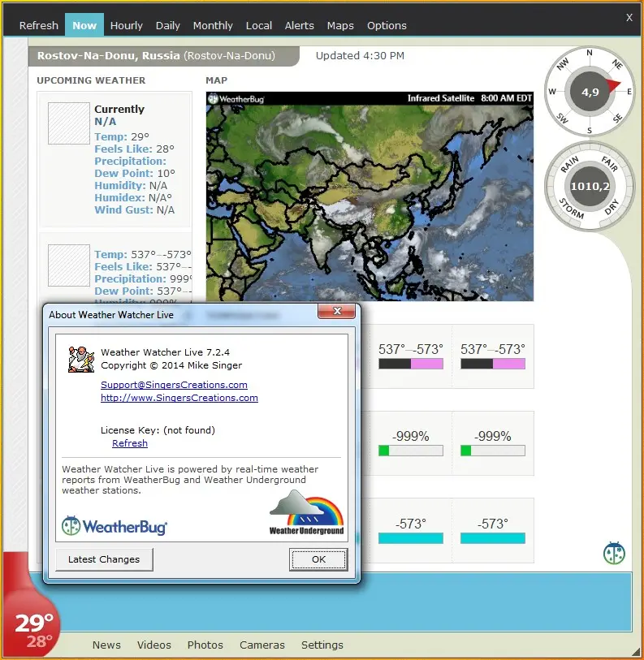Open the Videos link at bottom

(153, 645)
